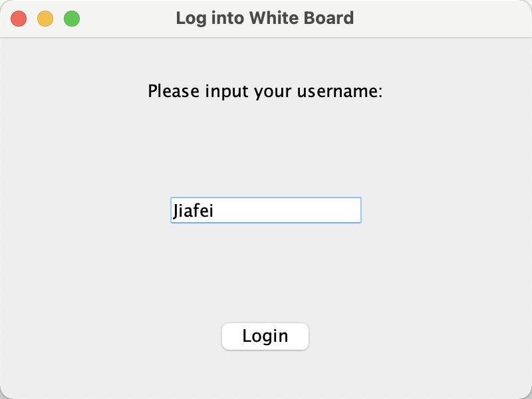Close the Log into White Board window

pos(19,19)
